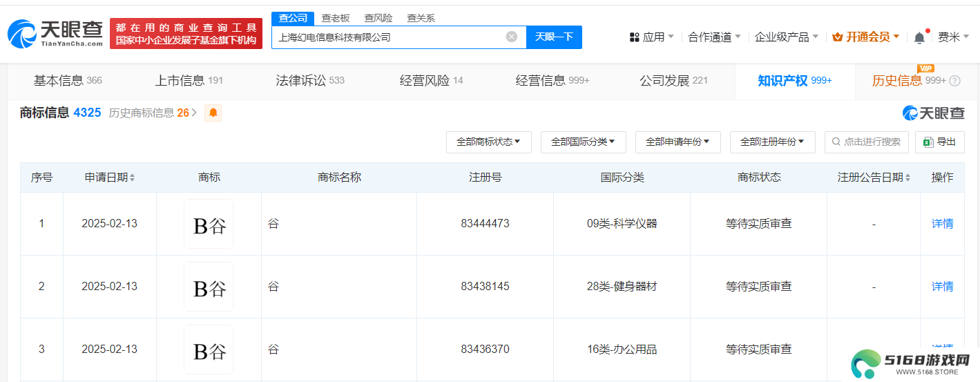Viewport: 980px width, 382px height.
Task: Click the 天眼查 logo beside 商标信息 heading
Action: coord(933,113)
